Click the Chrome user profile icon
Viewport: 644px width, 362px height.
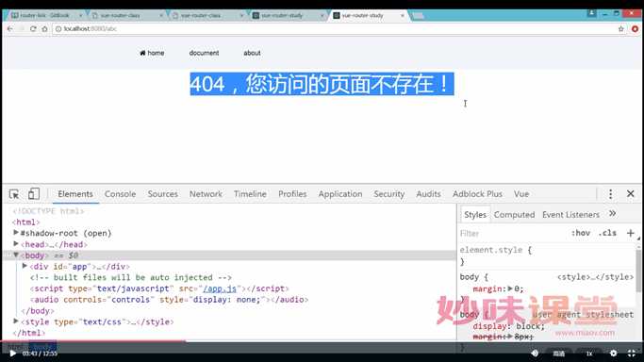(591, 13)
